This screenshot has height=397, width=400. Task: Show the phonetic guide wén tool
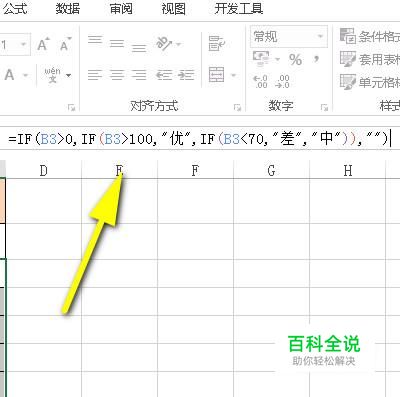pos(52,75)
